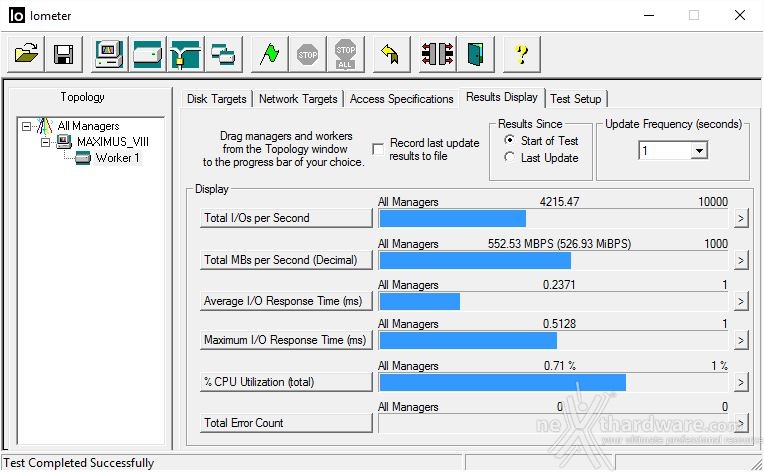Viewport: 764px width, 472px height.
Task: Open the About/help question mark icon
Action: point(522,54)
